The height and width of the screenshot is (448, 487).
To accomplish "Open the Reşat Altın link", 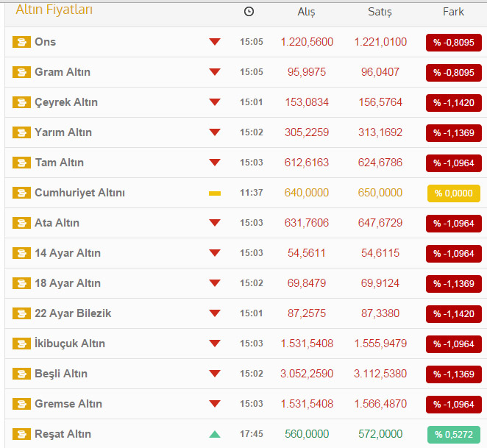I will point(63,434).
